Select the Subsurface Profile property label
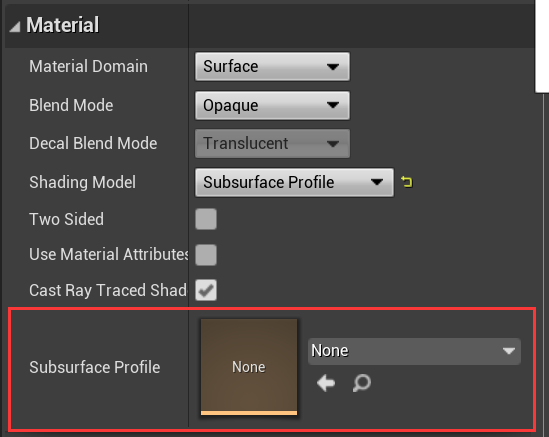The image size is (549, 437). [95, 367]
